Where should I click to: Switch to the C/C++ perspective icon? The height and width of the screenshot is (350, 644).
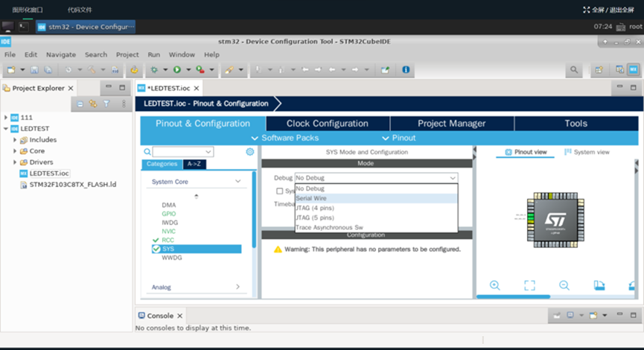click(x=619, y=70)
